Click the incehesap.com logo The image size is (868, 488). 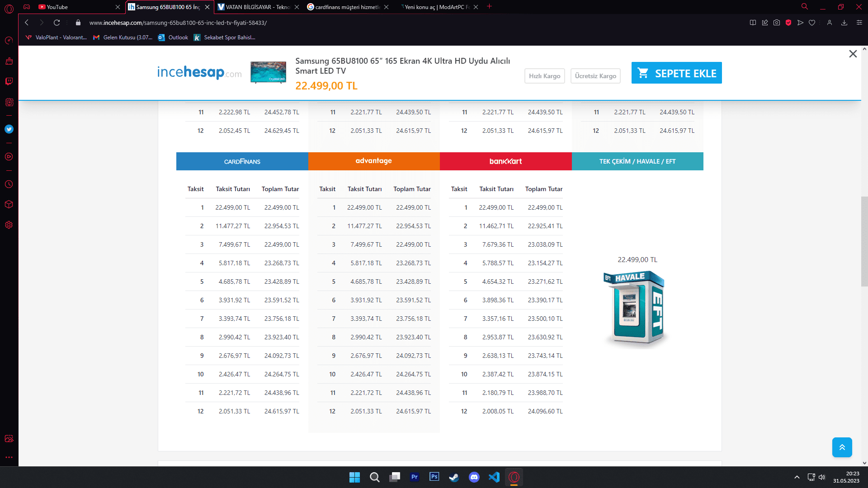pyautogui.click(x=199, y=72)
